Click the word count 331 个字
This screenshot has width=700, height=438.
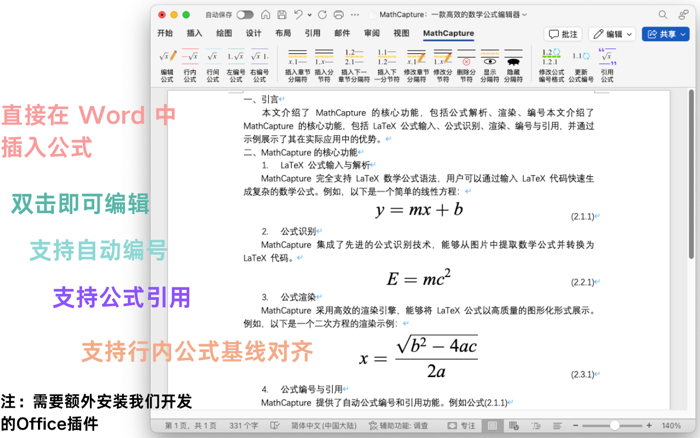point(244,425)
